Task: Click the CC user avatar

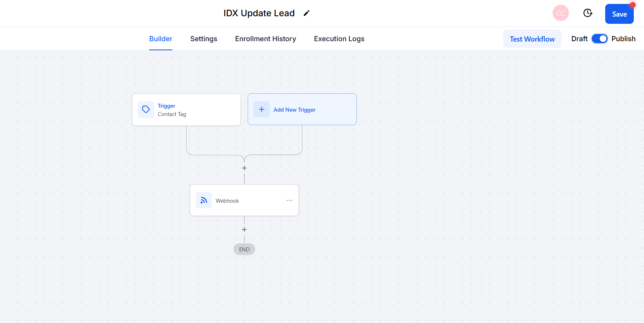Action: (x=561, y=13)
